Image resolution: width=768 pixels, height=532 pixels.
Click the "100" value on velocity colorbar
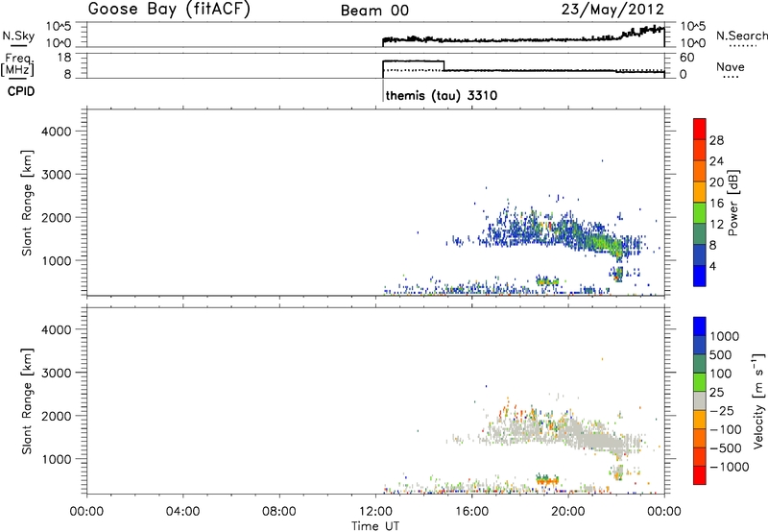tap(720, 374)
